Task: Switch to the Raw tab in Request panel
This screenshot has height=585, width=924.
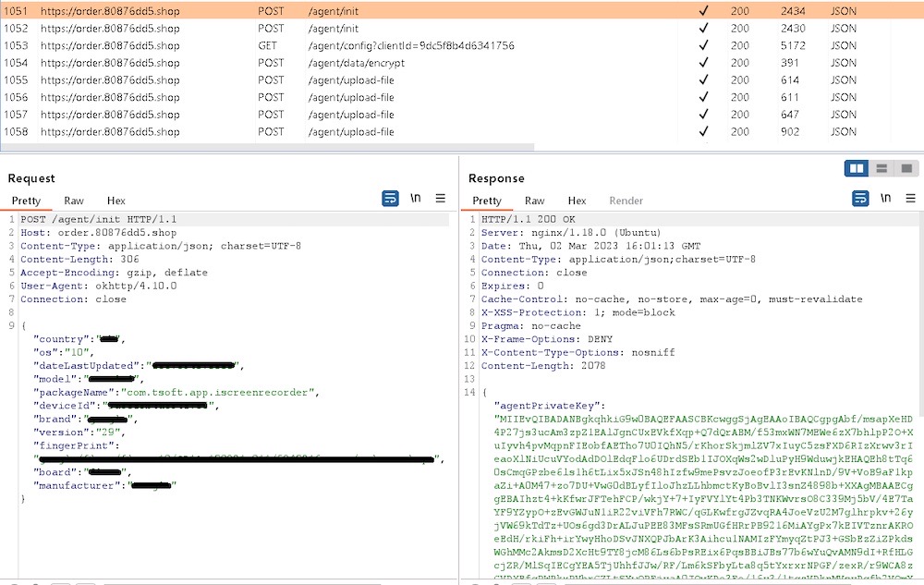Action: coord(74,201)
